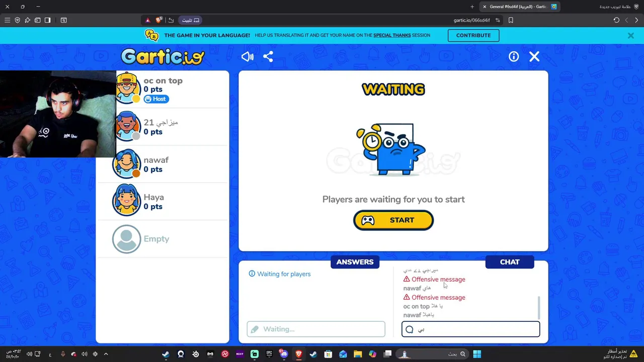Click the Waiting for players notice
The height and width of the screenshot is (362, 644).
(280, 274)
